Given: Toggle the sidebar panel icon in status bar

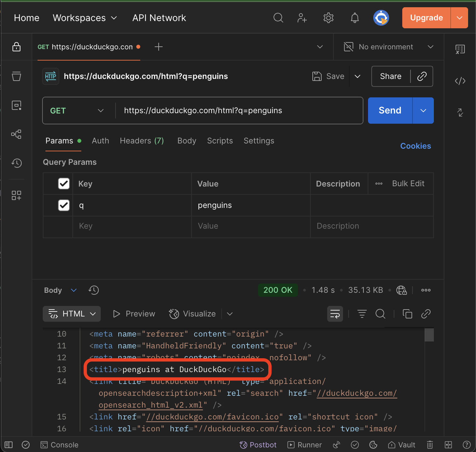Looking at the screenshot, I should [x=9, y=445].
